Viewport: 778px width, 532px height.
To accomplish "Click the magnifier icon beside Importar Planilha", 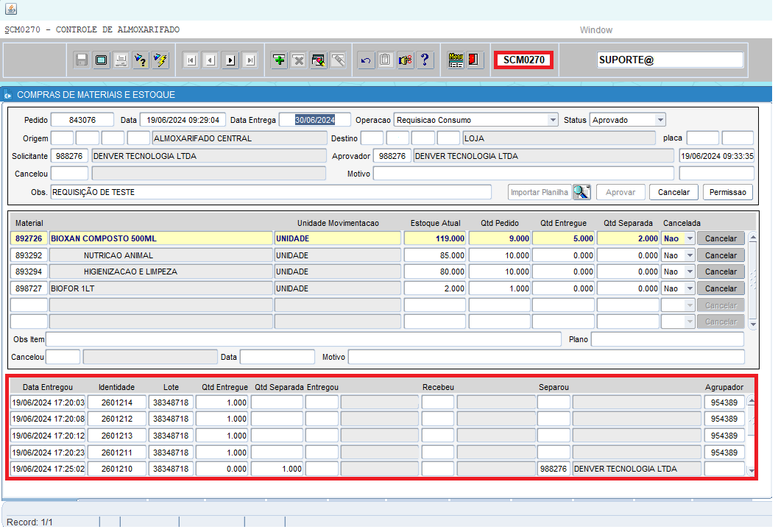I will click(581, 192).
